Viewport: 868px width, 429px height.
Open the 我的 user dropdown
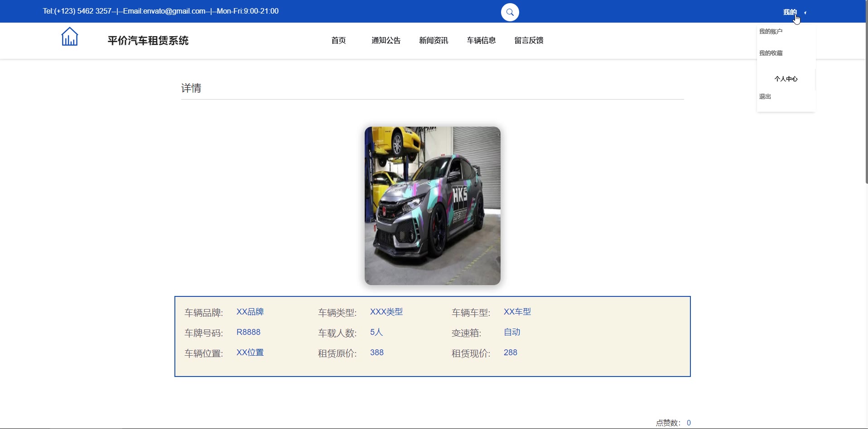790,12
